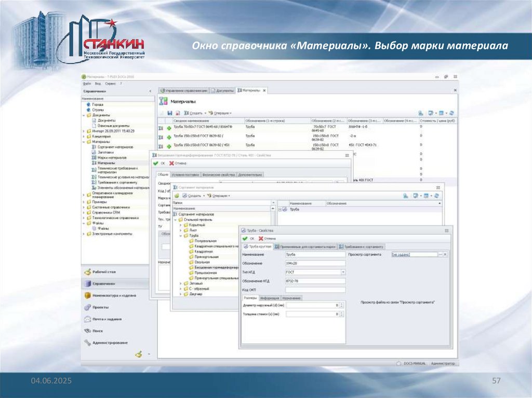Click OK in Труба - Свойства dialog

click(x=249, y=239)
